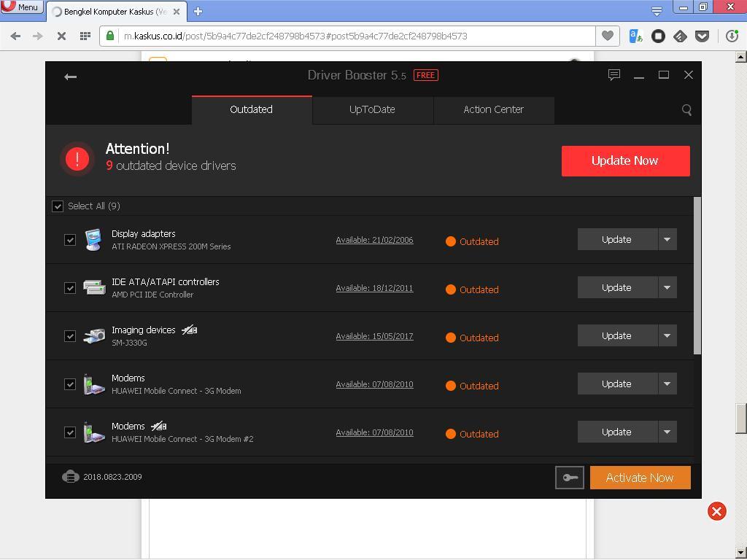The width and height of the screenshot is (747, 560).
Task: Uncheck the IDE ATA/ATAPI controllers checkbox
Action: pos(70,287)
